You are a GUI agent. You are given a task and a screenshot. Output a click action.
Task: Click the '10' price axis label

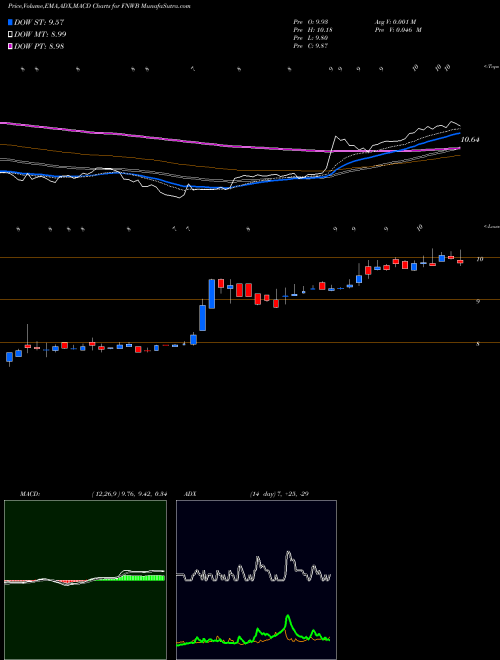coord(479,259)
